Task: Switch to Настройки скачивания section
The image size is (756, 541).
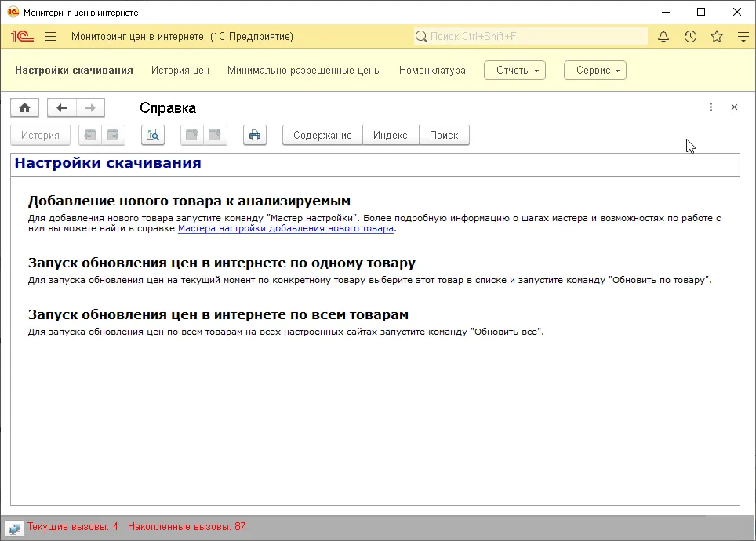Action: [74, 71]
